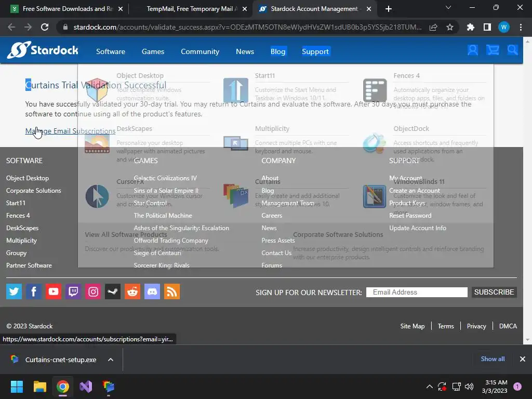Open Stardock Discord icon
The image size is (532, 399).
(x=152, y=291)
